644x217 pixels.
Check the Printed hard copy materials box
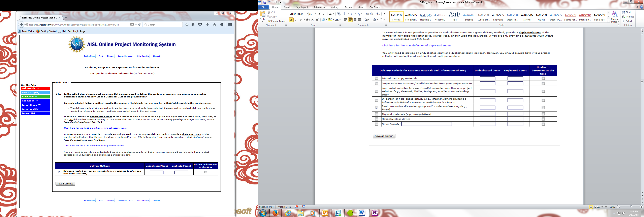377,78
